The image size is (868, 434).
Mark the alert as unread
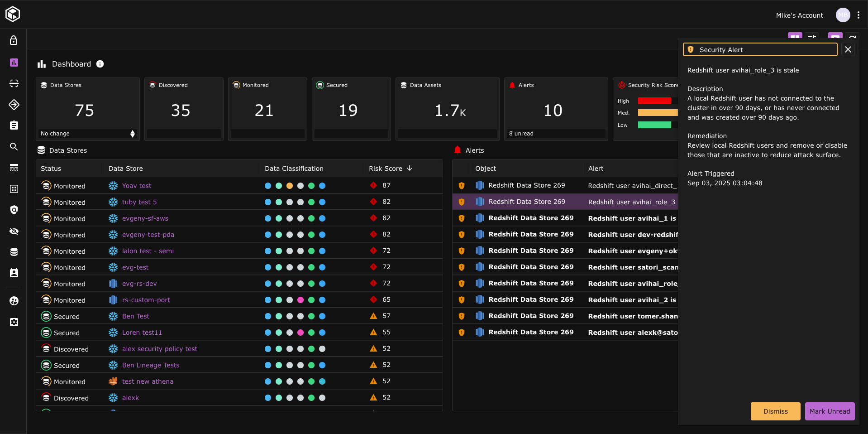coord(829,411)
